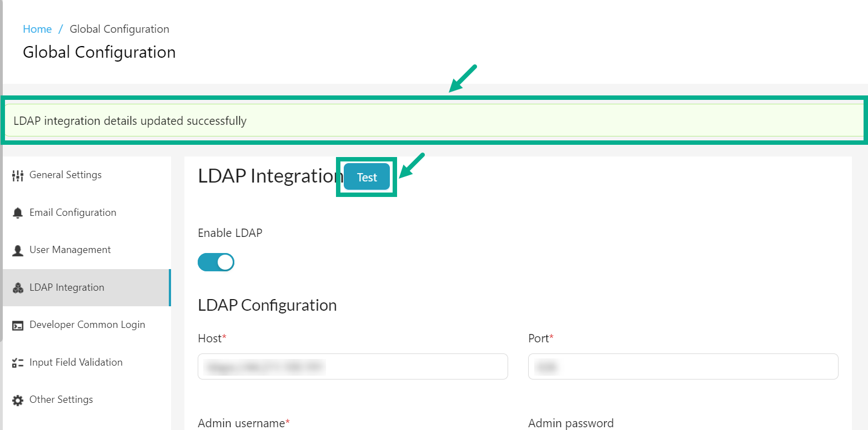
Task: Go to the Other Settings section
Action: tap(61, 399)
